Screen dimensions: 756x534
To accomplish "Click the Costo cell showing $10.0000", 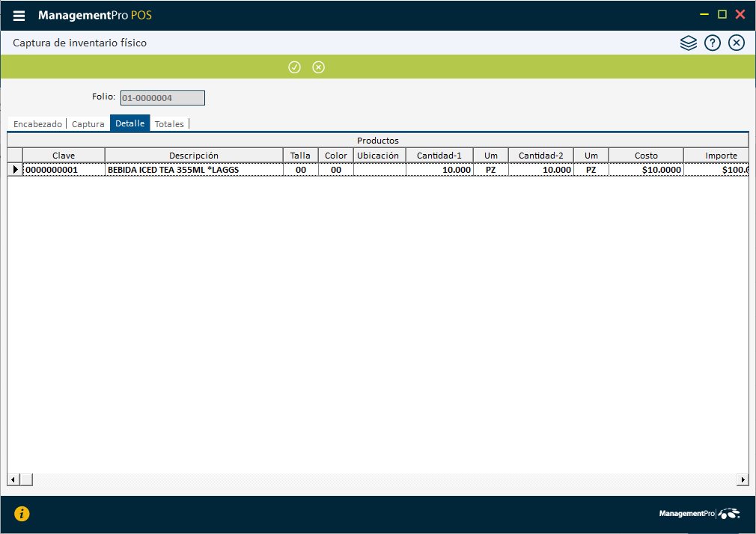I will click(645, 170).
